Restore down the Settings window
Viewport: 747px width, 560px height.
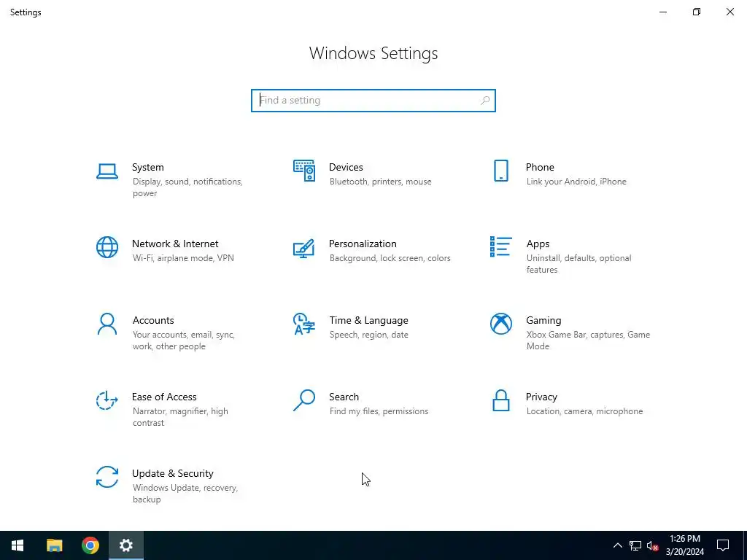(x=697, y=12)
